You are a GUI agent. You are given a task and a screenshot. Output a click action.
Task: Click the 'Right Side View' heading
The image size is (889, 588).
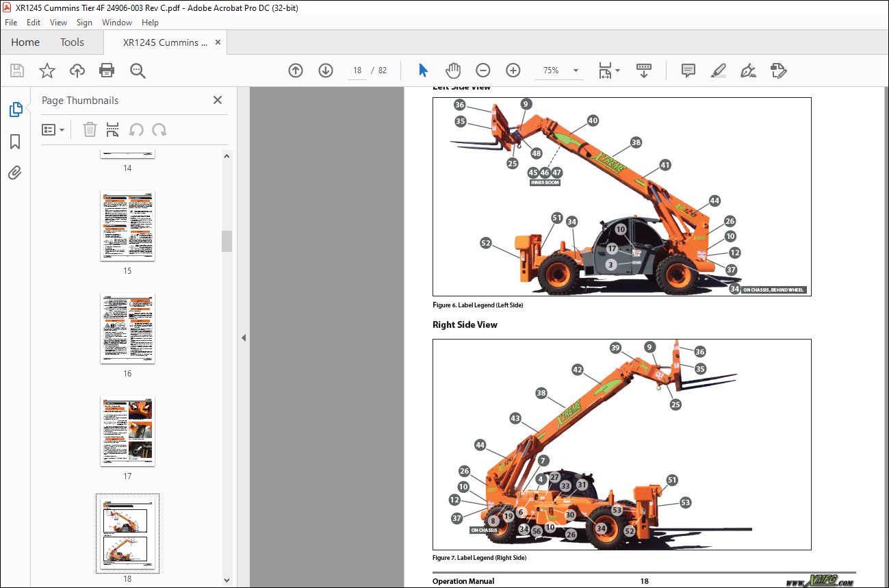465,324
